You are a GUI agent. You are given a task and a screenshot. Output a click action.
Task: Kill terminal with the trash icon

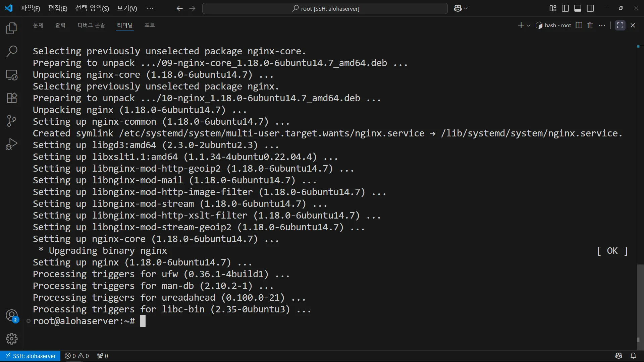pyautogui.click(x=590, y=25)
